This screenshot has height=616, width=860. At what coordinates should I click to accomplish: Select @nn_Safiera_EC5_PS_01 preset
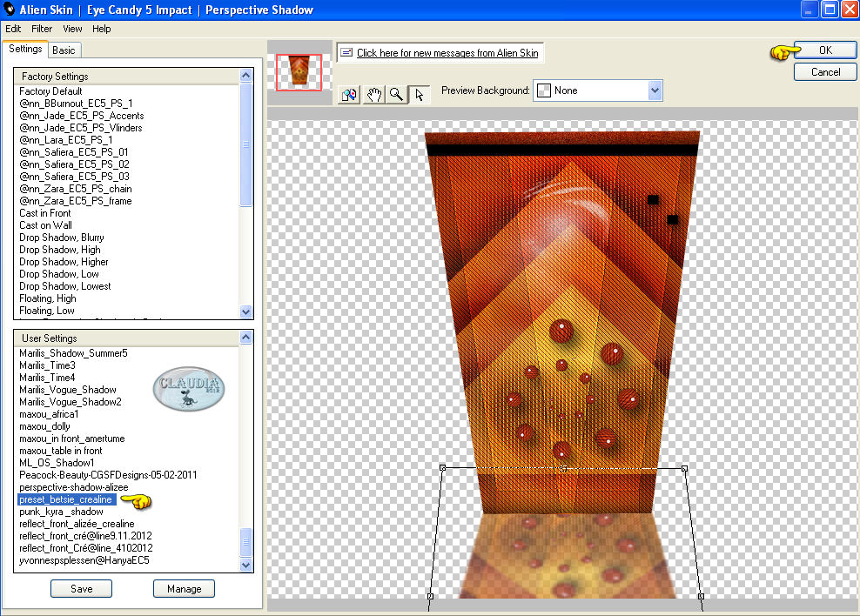(x=74, y=151)
